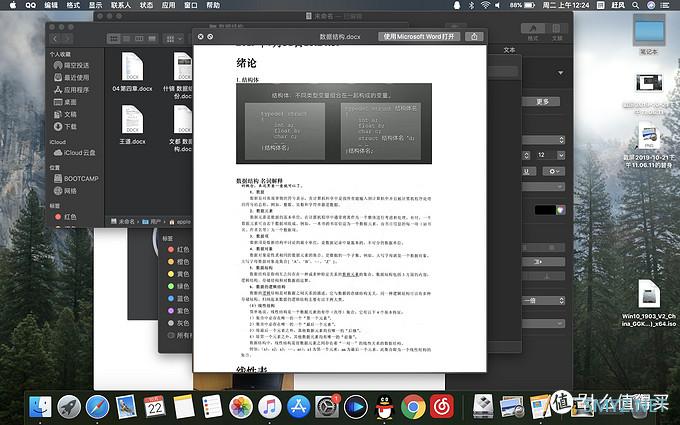Viewport: 680px width, 425px height.
Task: Choose the 橙色 tag in tags list
Action: [x=179, y=262]
